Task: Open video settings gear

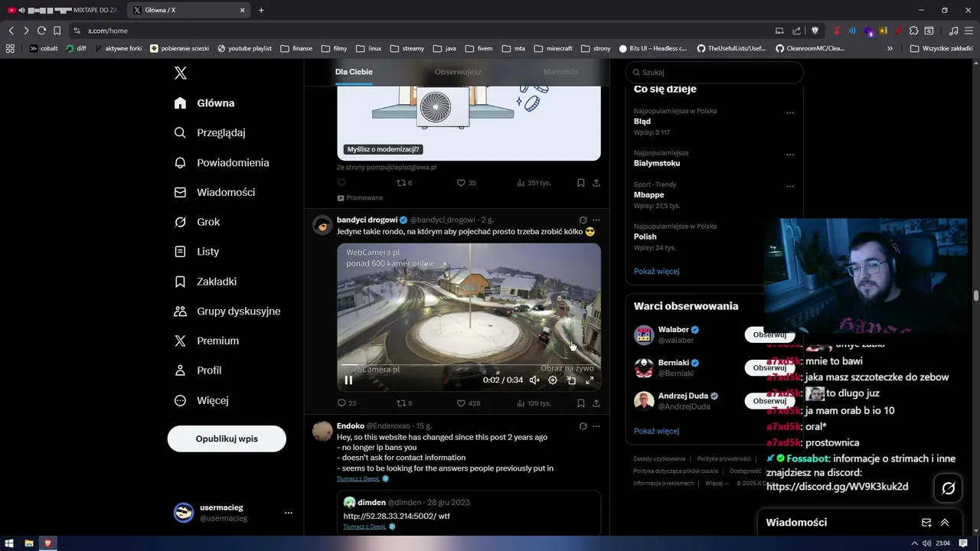Action: (553, 380)
